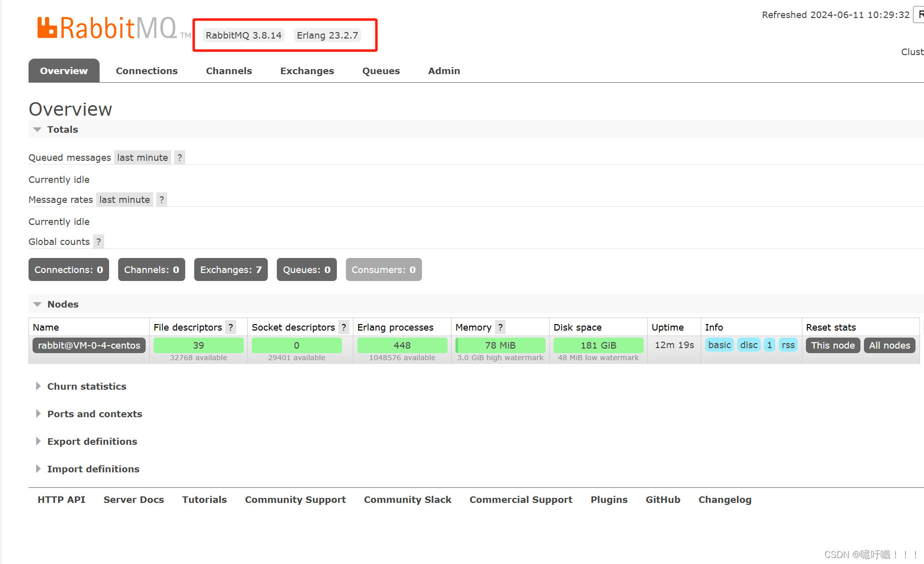The image size is (924, 564).
Task: Change Message rates range 'last minute'
Action: (125, 199)
